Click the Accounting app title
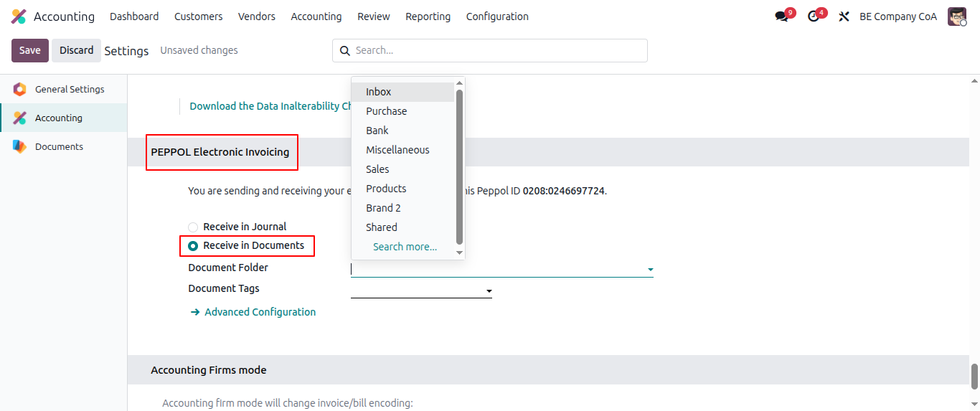980x411 pixels. pos(64,16)
